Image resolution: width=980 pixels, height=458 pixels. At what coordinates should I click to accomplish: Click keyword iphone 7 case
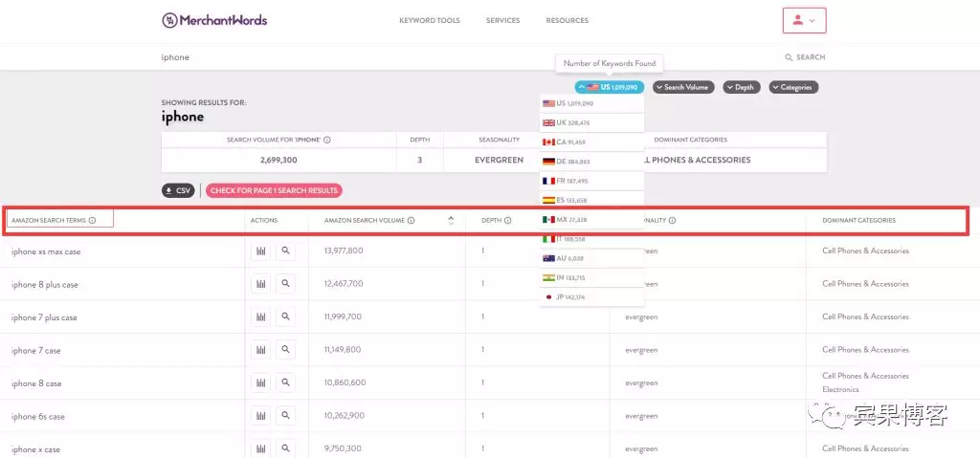point(35,351)
